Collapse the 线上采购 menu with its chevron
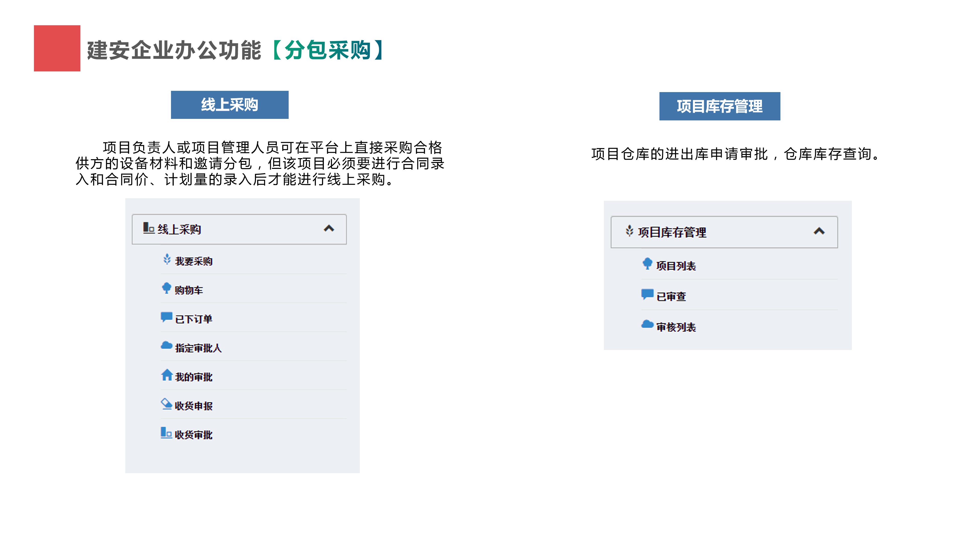This screenshot has width=980, height=551. 329,229
